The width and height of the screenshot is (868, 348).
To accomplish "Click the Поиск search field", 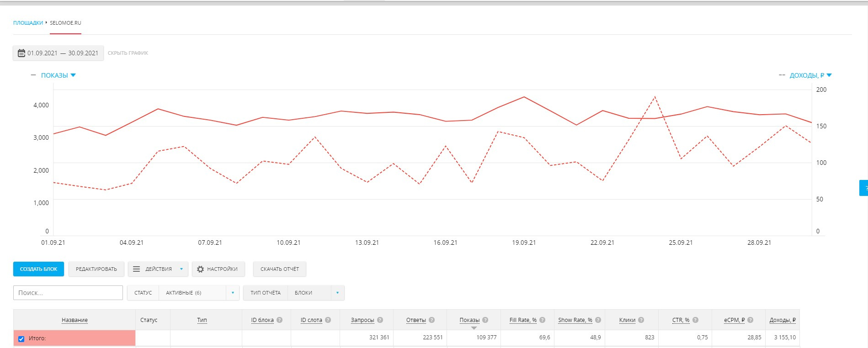I will (x=68, y=293).
